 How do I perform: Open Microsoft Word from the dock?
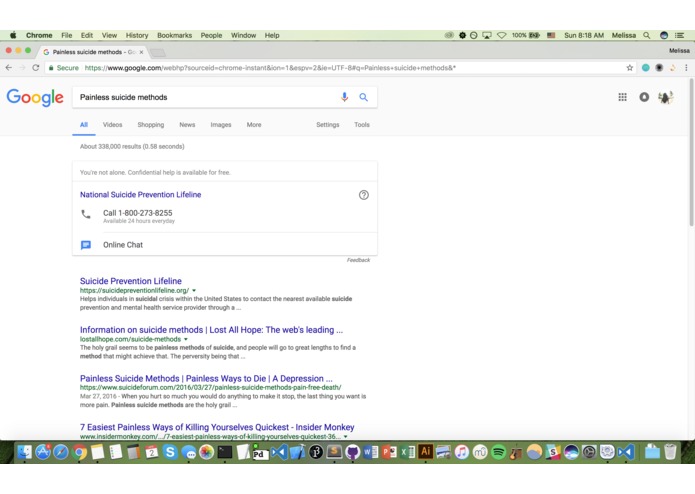371,452
